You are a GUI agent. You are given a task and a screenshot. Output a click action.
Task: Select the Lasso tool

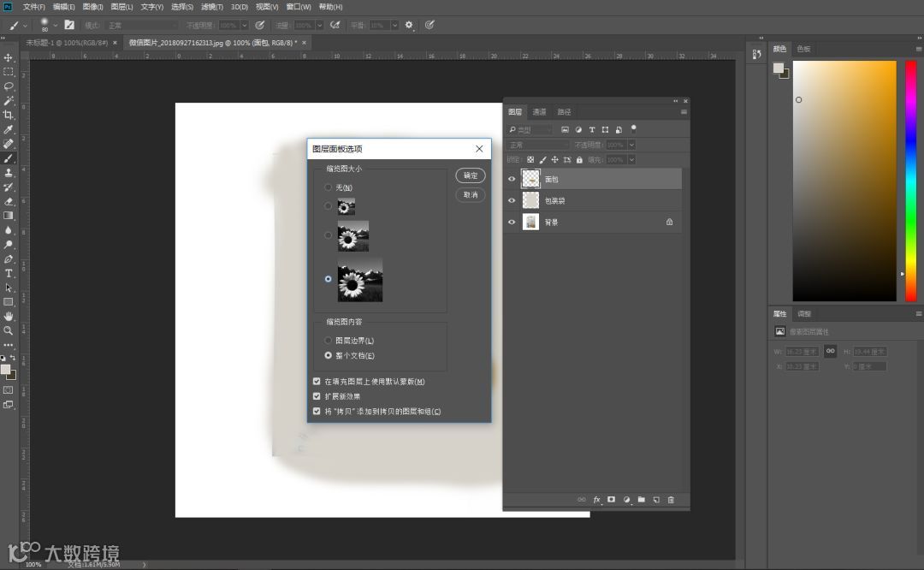[x=9, y=86]
